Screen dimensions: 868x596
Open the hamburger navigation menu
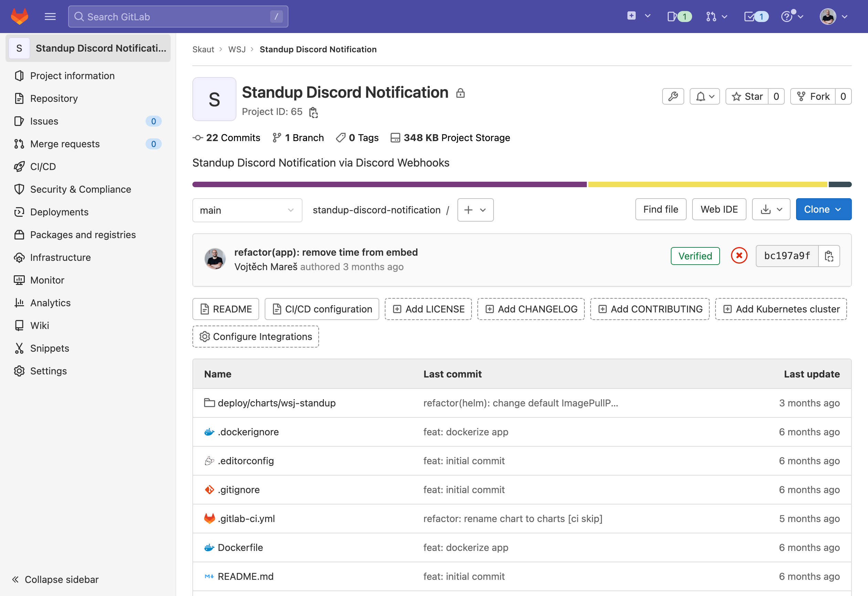(x=50, y=17)
